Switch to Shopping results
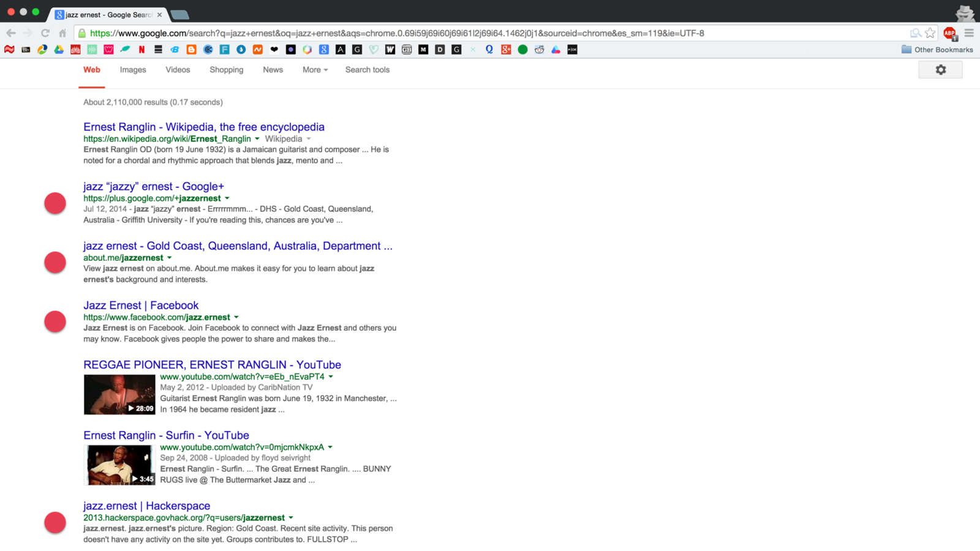The width and height of the screenshot is (980, 551). click(227, 70)
